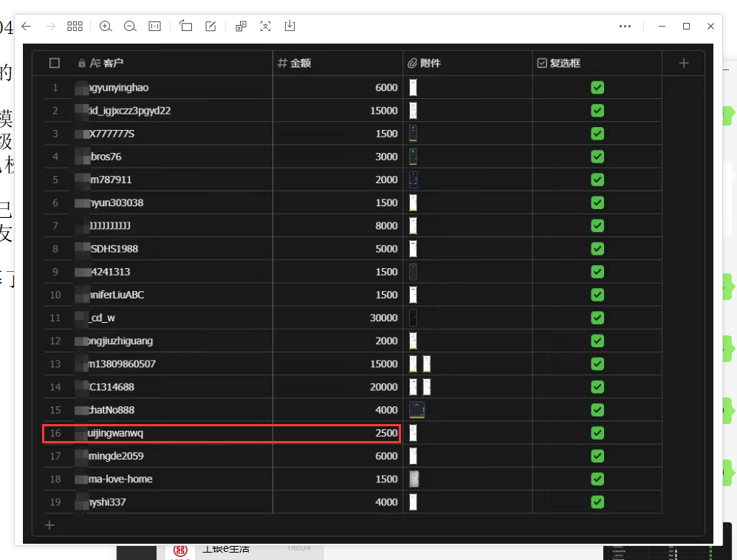Open the attachment thumbnail in chatNo888 row
This screenshot has height=560, width=737.
click(417, 410)
